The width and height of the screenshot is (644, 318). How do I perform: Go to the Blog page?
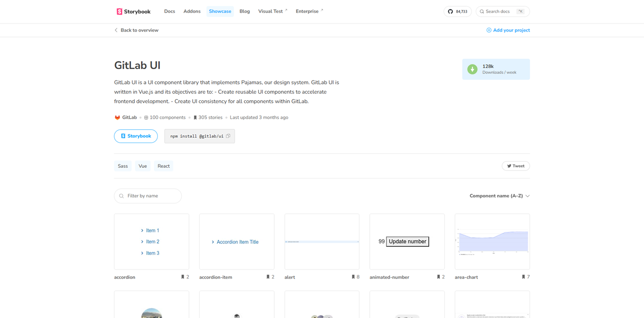[x=245, y=11]
